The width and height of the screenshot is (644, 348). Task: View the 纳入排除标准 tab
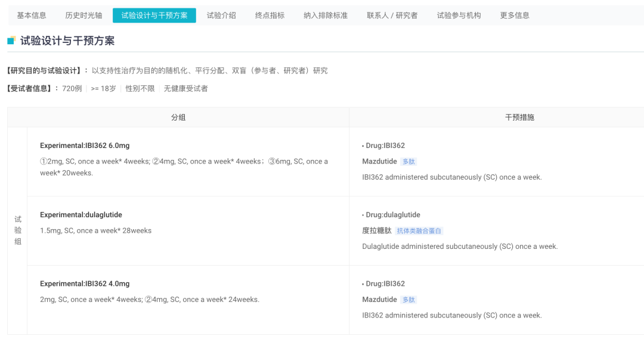pos(326,16)
